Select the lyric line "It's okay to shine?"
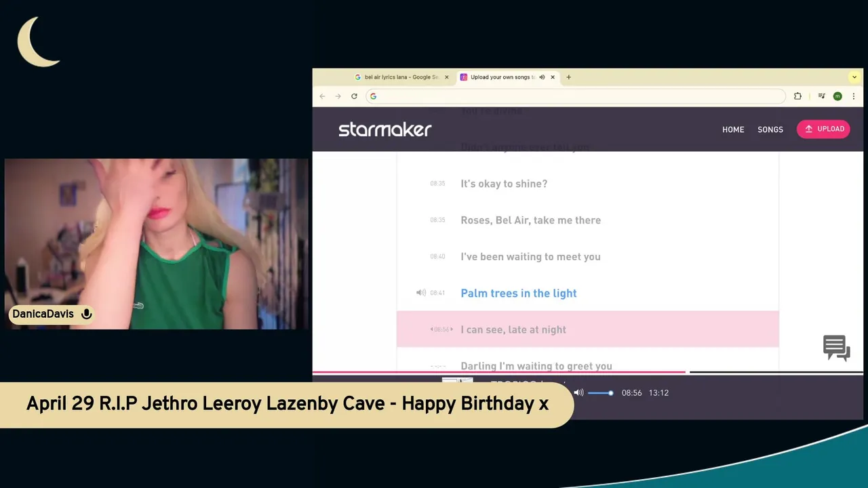This screenshot has height=488, width=868. click(x=504, y=184)
